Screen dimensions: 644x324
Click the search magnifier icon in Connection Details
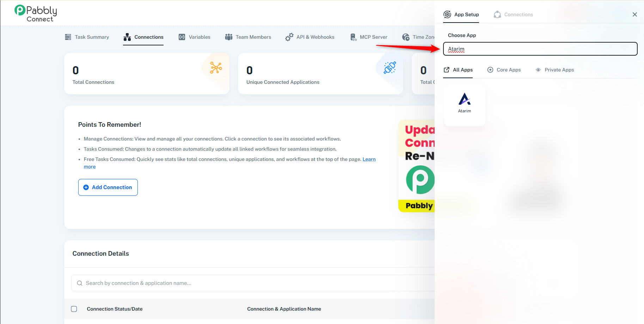[x=80, y=283]
